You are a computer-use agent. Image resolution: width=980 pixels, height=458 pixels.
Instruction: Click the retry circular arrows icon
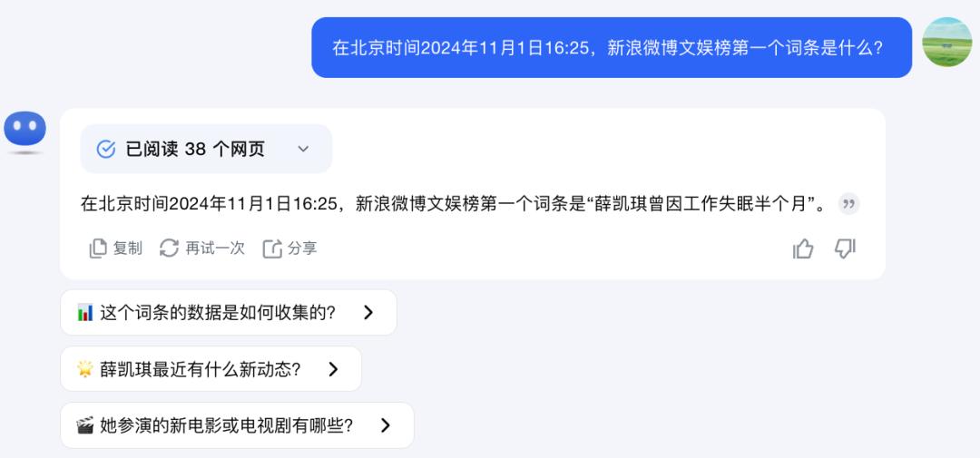(169, 248)
